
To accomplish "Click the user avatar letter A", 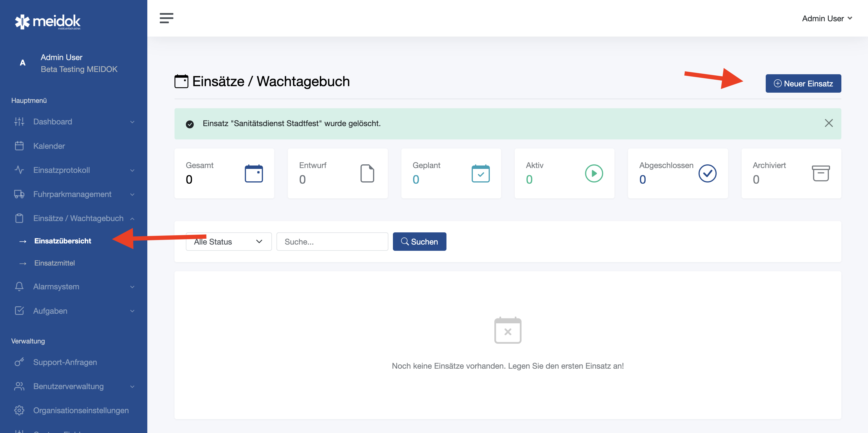I will 23,63.
